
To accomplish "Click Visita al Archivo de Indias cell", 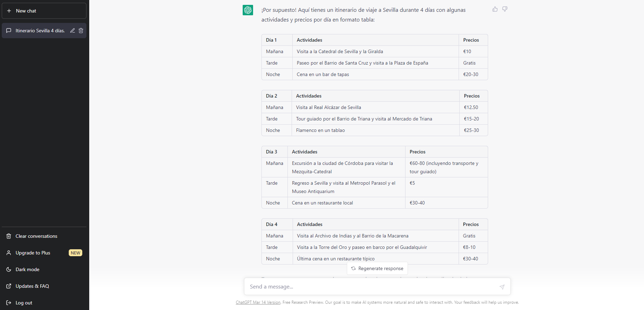I will [x=376, y=236].
